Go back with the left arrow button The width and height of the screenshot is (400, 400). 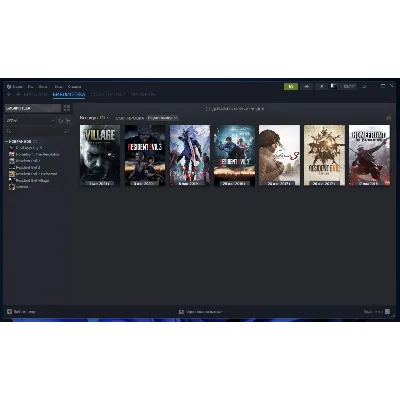pos(9,94)
